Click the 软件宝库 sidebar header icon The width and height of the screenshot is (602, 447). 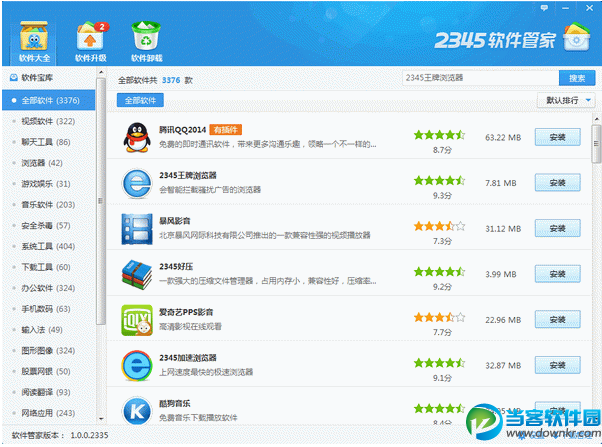pos(14,78)
